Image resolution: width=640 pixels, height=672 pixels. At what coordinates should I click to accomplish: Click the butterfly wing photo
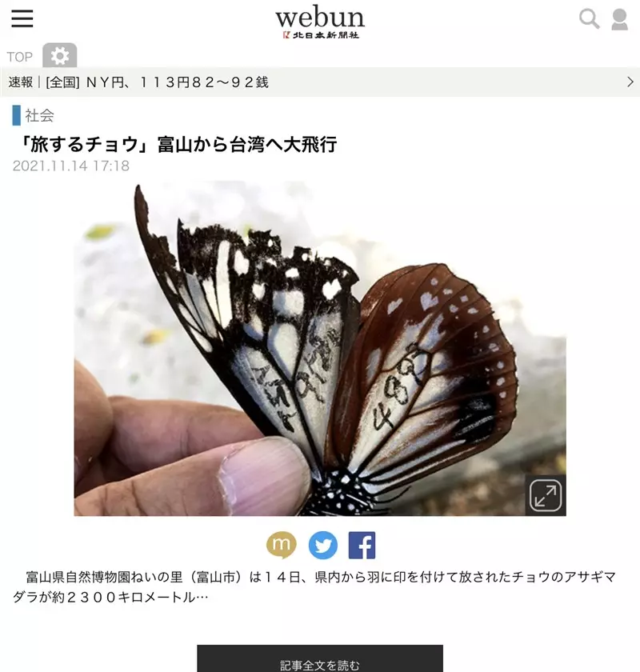point(320,349)
